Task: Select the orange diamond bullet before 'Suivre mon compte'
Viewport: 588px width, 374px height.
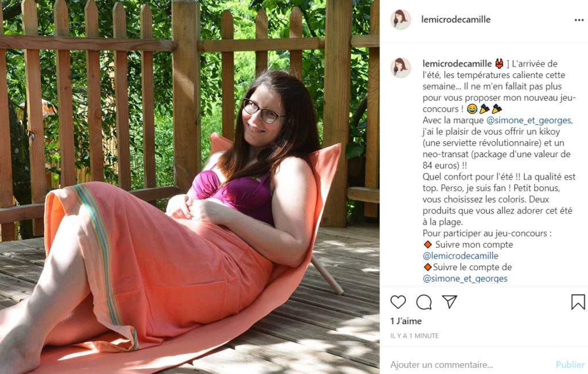Action: click(427, 245)
